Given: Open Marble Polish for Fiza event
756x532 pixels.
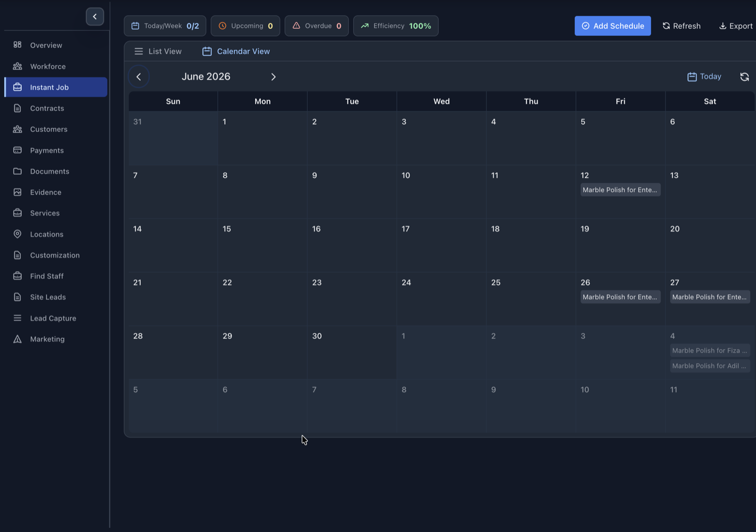Looking at the screenshot, I should tap(710, 351).
